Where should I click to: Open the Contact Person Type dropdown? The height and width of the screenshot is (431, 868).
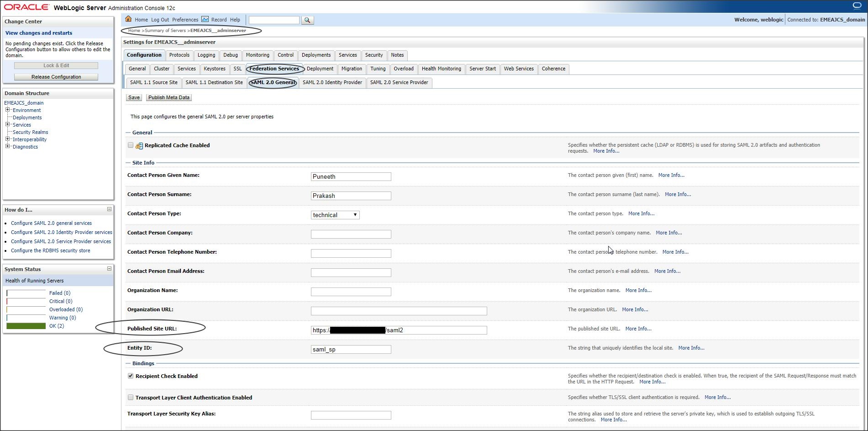pos(335,215)
